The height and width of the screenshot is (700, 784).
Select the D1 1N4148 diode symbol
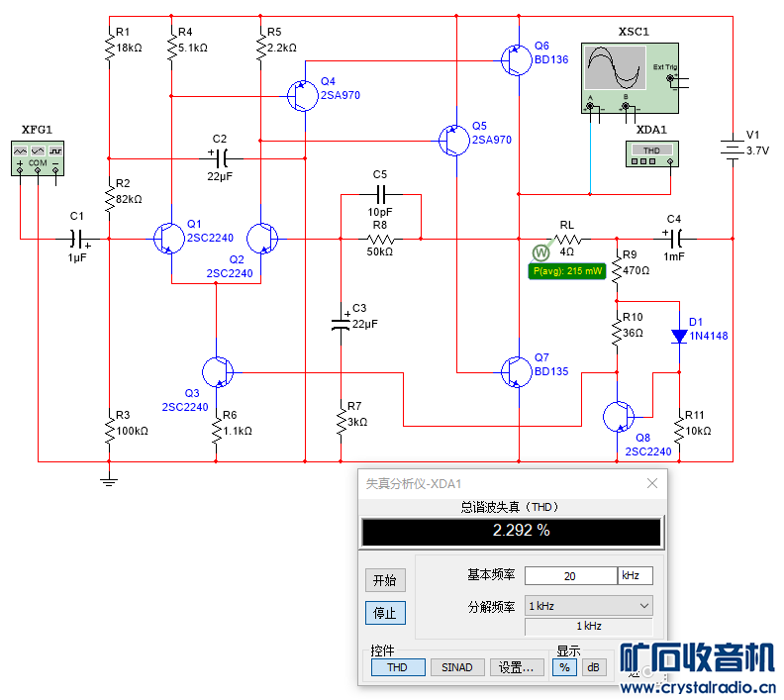click(x=679, y=336)
